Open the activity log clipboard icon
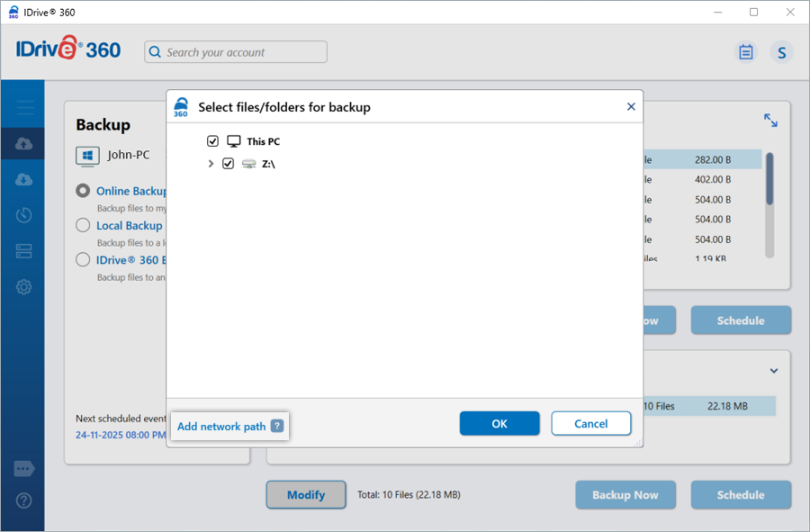The image size is (810, 532). (745, 52)
